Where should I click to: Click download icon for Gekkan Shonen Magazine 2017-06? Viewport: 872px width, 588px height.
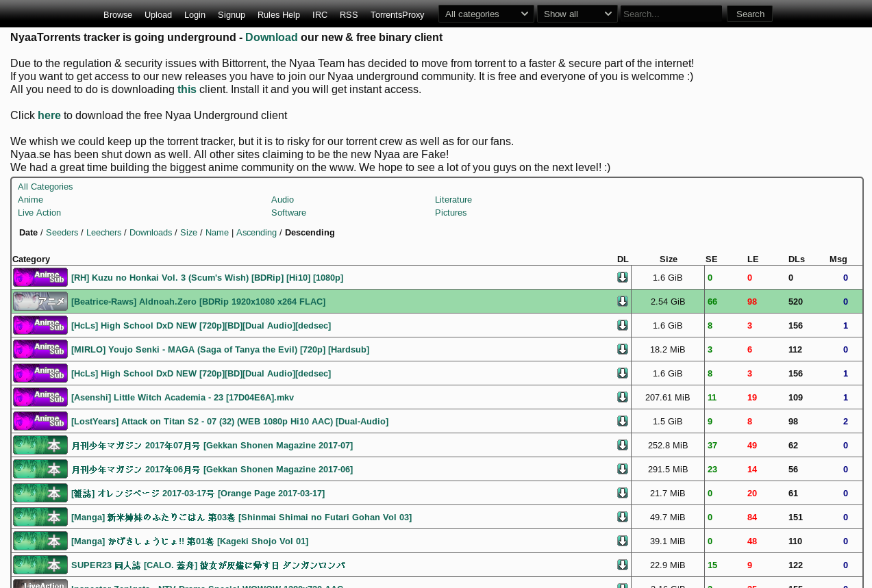(x=623, y=469)
